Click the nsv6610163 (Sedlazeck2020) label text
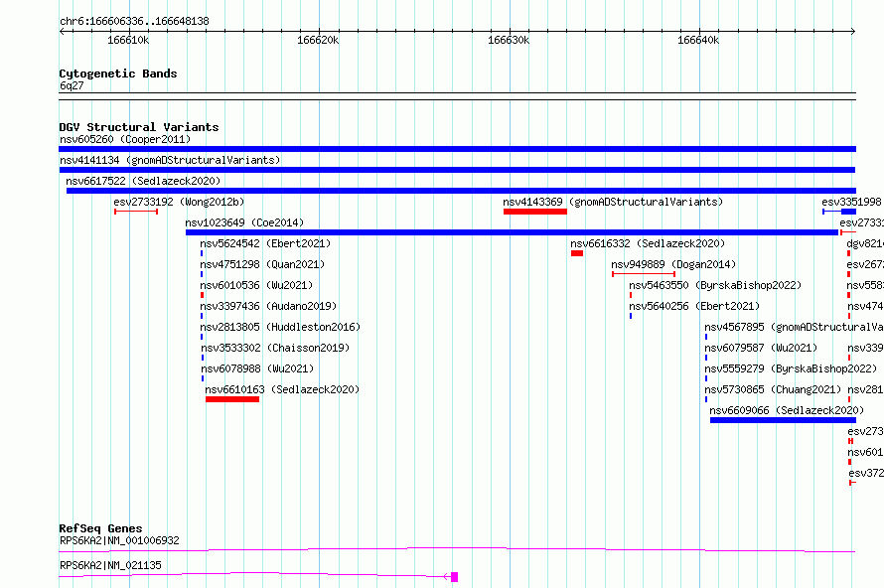884x588 pixels. 282,389
